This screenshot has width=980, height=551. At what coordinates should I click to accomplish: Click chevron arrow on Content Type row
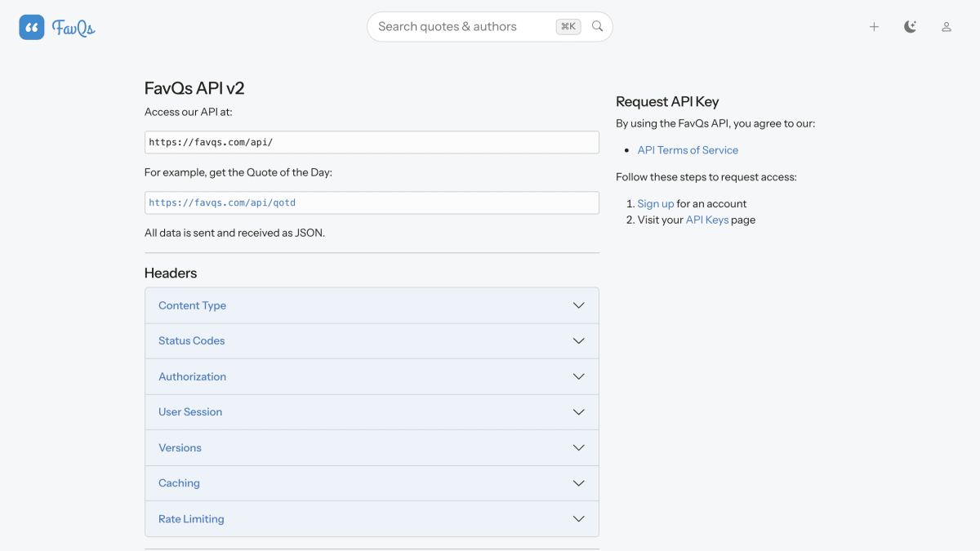click(x=579, y=305)
